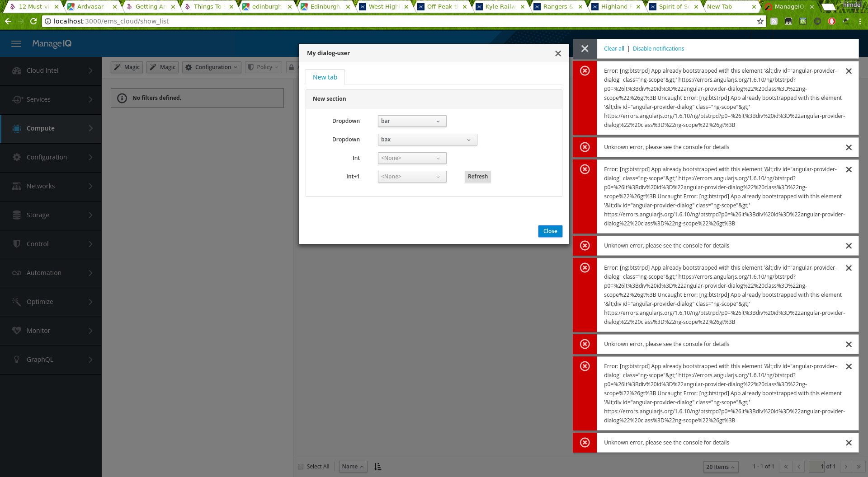Go to previous page of results
Image resolution: width=868 pixels, height=477 pixels.
pyautogui.click(x=799, y=467)
